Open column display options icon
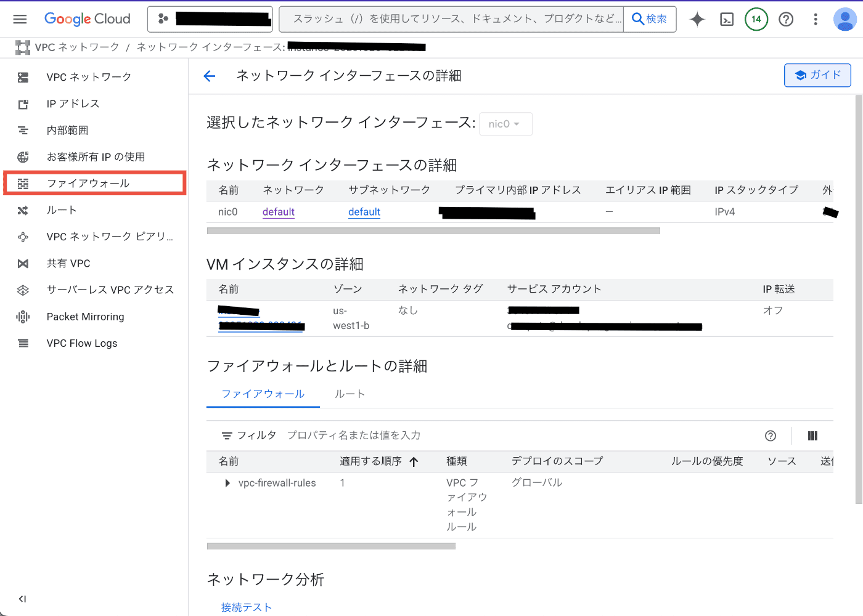863x616 pixels. click(x=812, y=436)
